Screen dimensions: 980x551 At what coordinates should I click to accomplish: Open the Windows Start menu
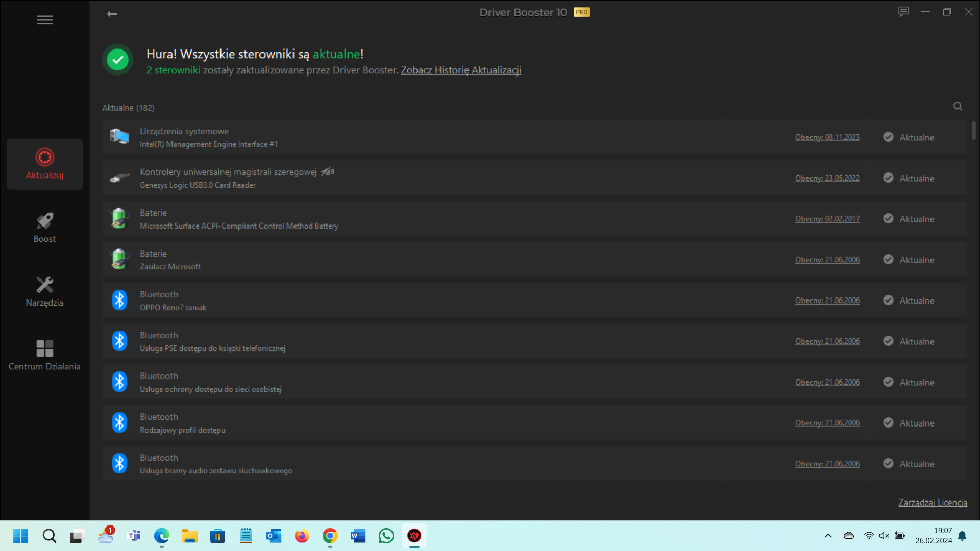click(21, 536)
